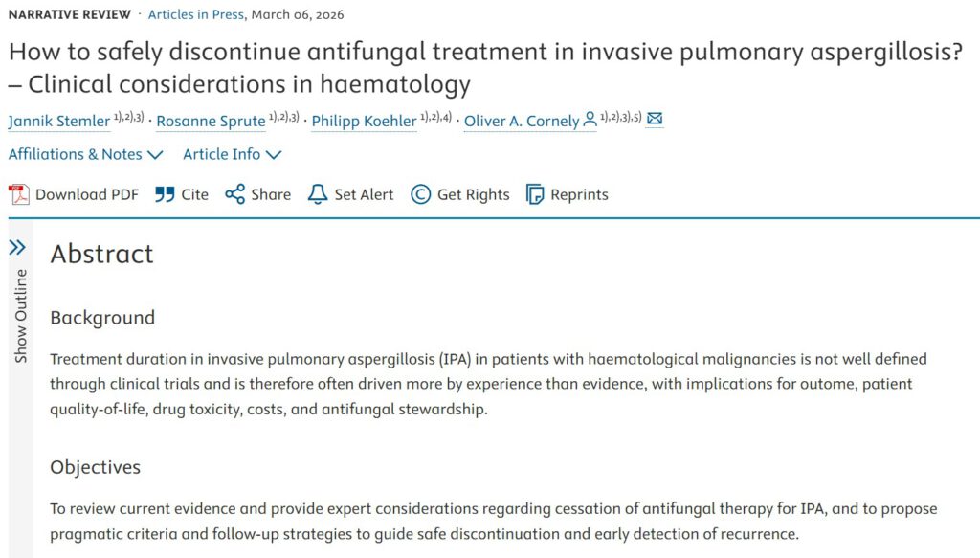Click the person icon beside Oliver A. Cornely

[x=590, y=120]
